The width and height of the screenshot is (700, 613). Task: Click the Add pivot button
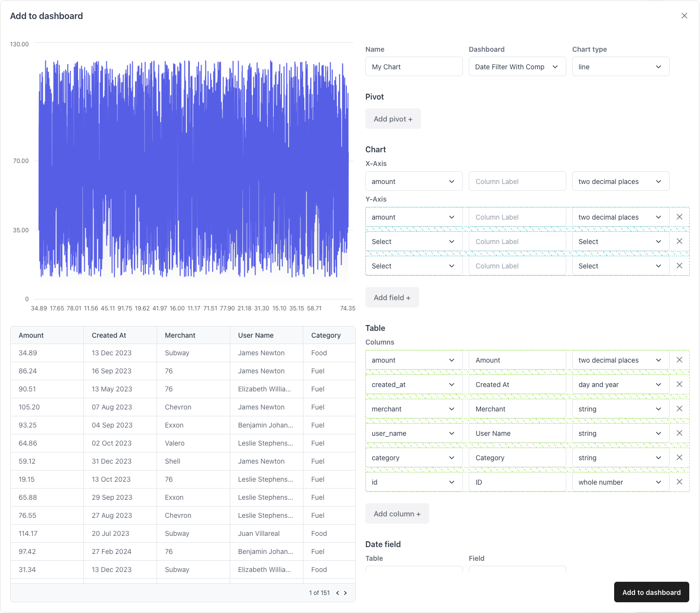[393, 119]
